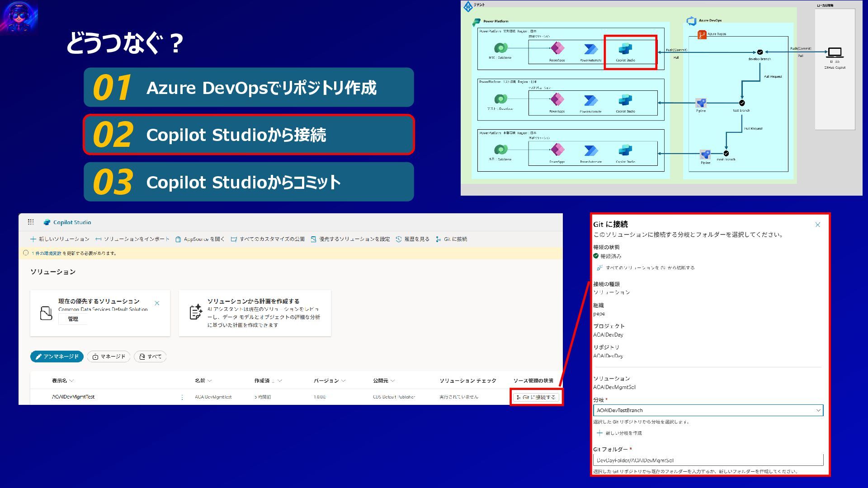Click the PowerApps icon in the テスト環境 diagram row
This screenshot has width=868, height=488.
tap(557, 99)
